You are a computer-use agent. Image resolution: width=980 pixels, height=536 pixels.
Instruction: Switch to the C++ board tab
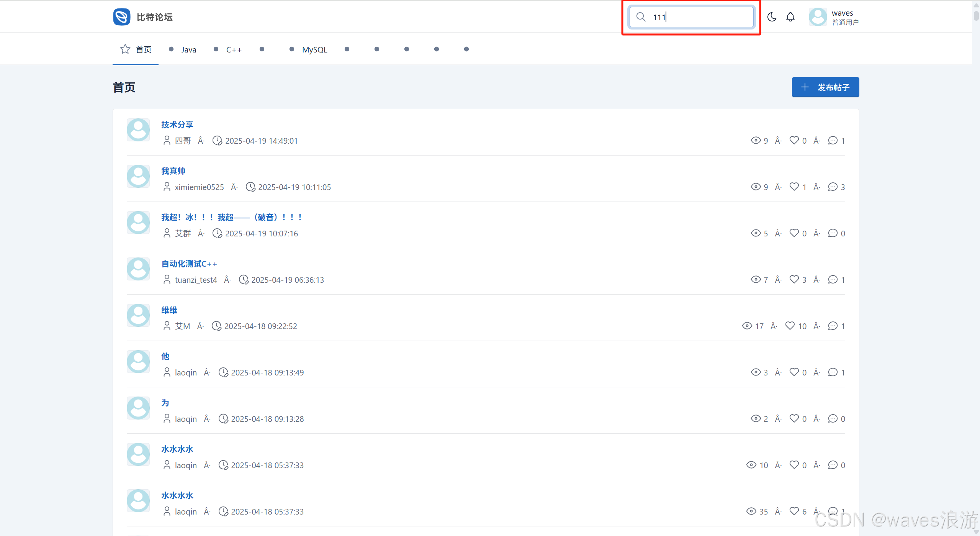(x=234, y=49)
